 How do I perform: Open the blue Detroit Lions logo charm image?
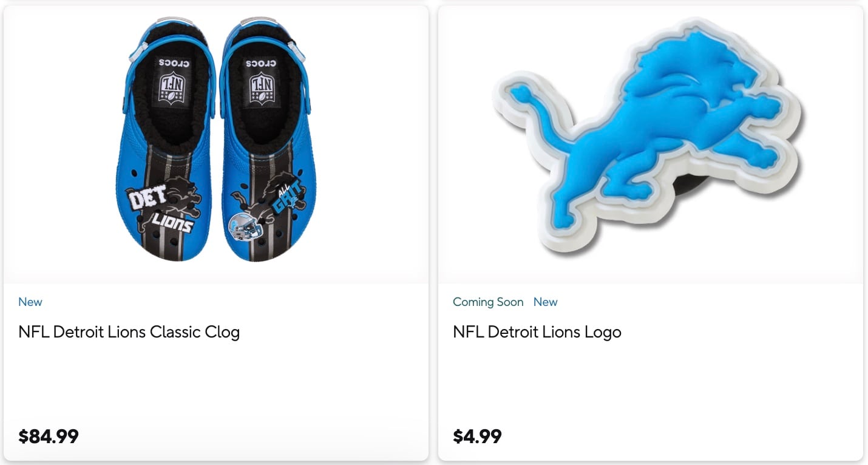(x=649, y=140)
